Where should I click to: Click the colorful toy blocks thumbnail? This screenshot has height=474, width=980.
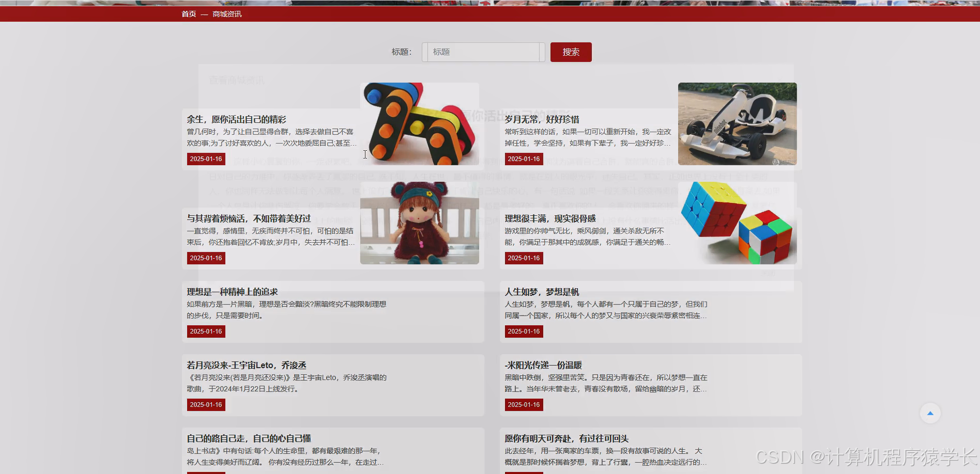[420, 124]
